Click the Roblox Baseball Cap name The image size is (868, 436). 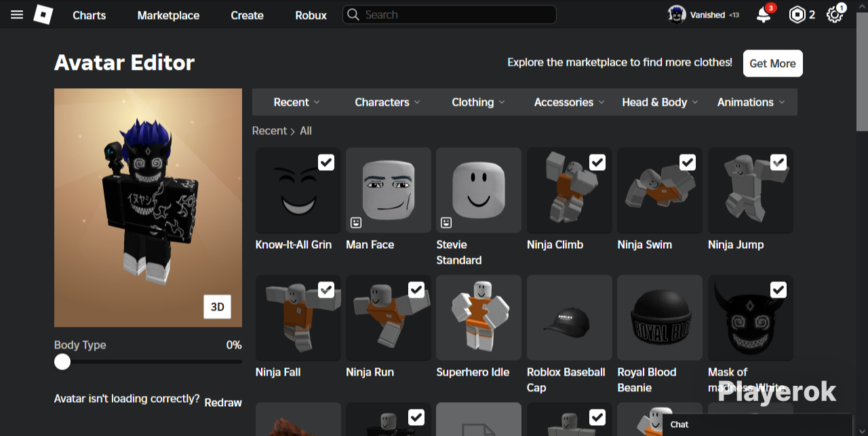tap(566, 380)
